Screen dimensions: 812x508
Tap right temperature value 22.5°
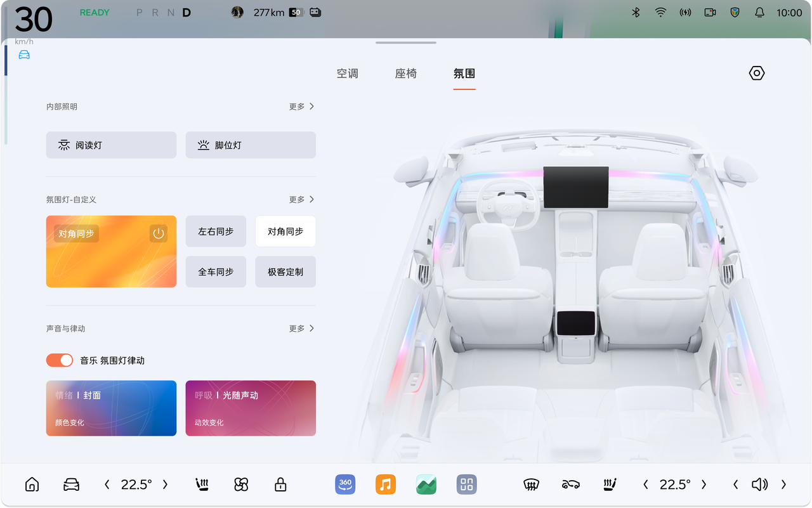pos(675,485)
